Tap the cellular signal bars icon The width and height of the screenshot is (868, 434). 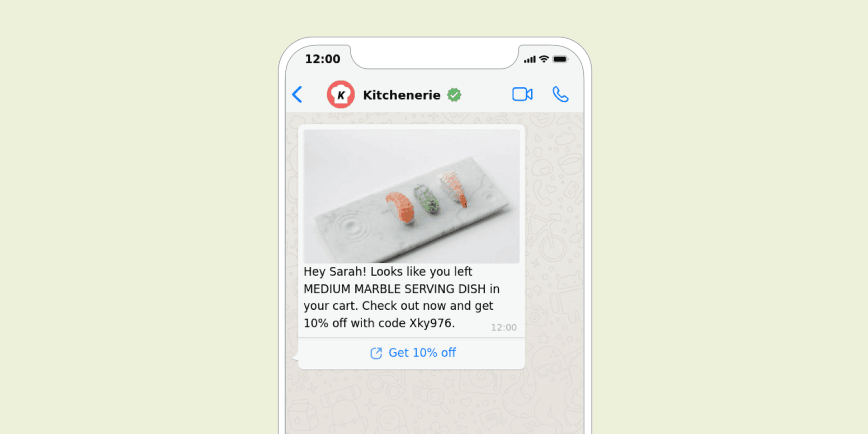click(x=530, y=59)
